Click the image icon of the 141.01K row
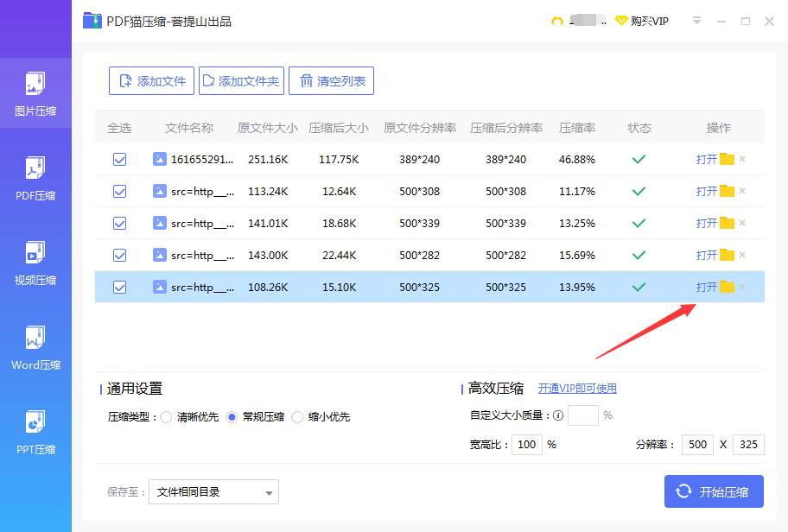788x532 pixels. pos(159,223)
